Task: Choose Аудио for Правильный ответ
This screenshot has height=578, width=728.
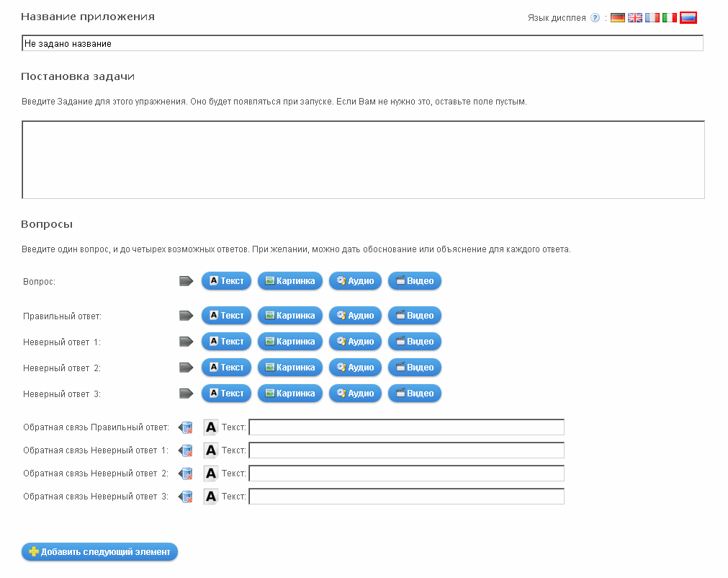Action: click(355, 316)
